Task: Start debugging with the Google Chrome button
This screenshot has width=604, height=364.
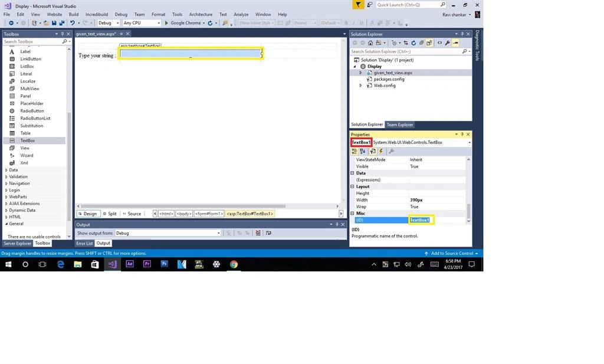Action: point(183,23)
